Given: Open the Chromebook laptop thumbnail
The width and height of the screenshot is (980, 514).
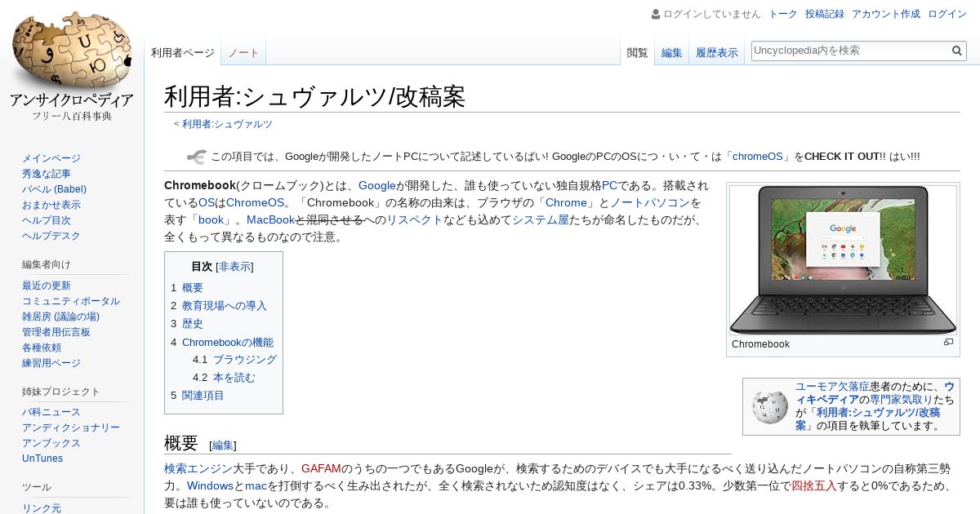Looking at the screenshot, I should (843, 260).
